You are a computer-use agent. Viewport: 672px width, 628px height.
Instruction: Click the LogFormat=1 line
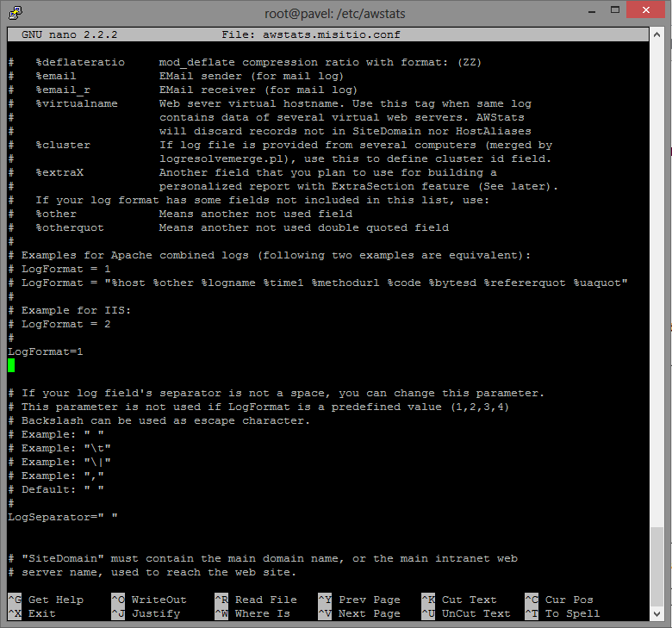(x=46, y=351)
